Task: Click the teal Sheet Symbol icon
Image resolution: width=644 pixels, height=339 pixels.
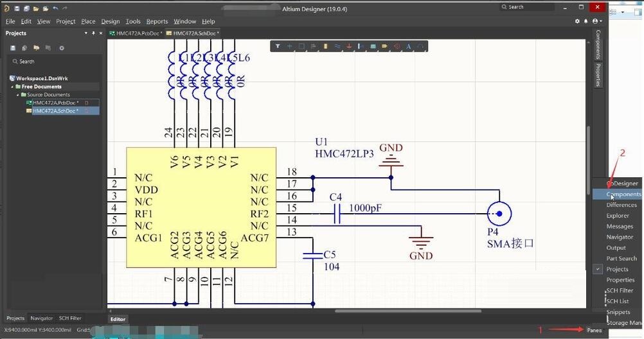Action: coord(373,46)
